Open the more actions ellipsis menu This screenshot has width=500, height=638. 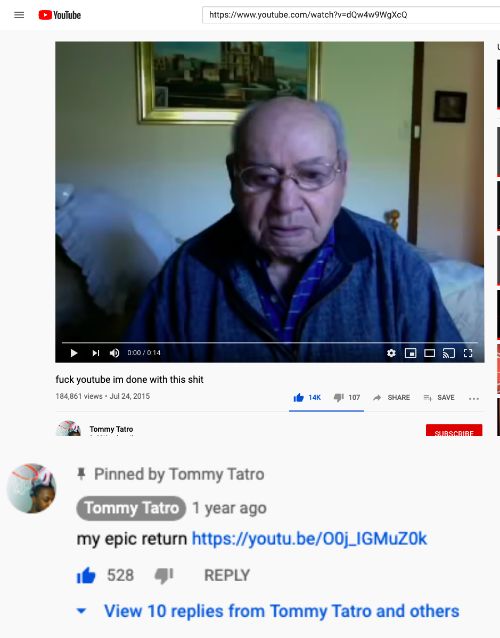[474, 398]
